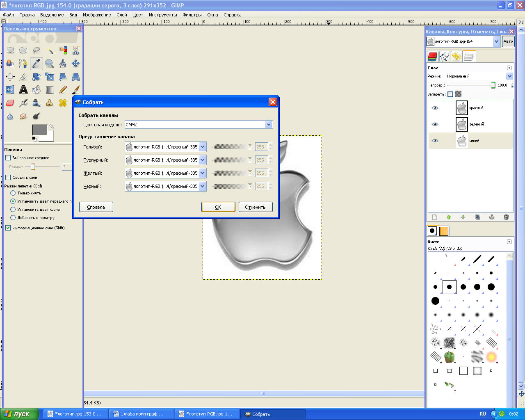Select the Paths tool

click(23, 64)
